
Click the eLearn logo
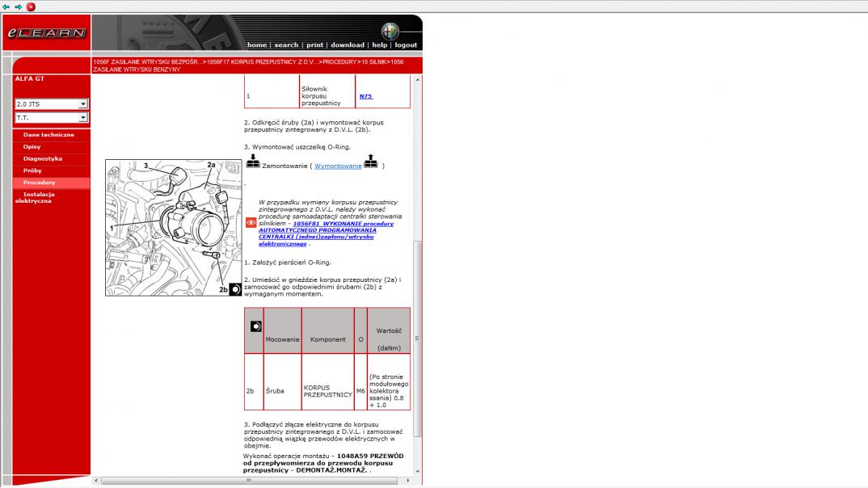point(47,33)
